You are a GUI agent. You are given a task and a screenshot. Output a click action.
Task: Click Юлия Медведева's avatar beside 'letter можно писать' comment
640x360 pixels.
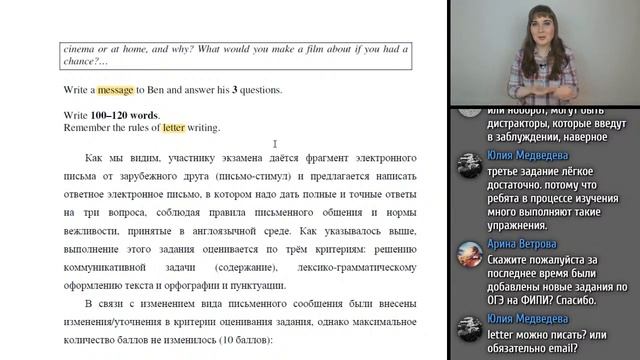pos(469,328)
